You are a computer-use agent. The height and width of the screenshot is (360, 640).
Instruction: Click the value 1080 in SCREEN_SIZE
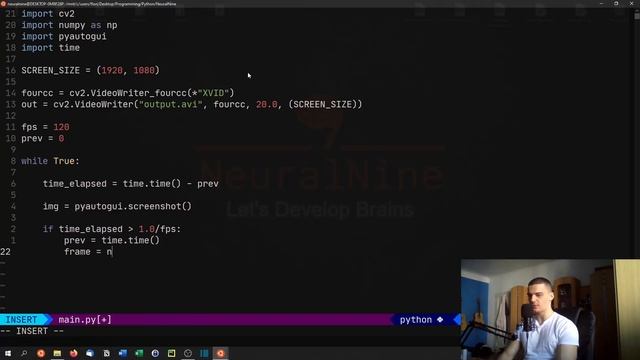pyautogui.click(x=144, y=70)
